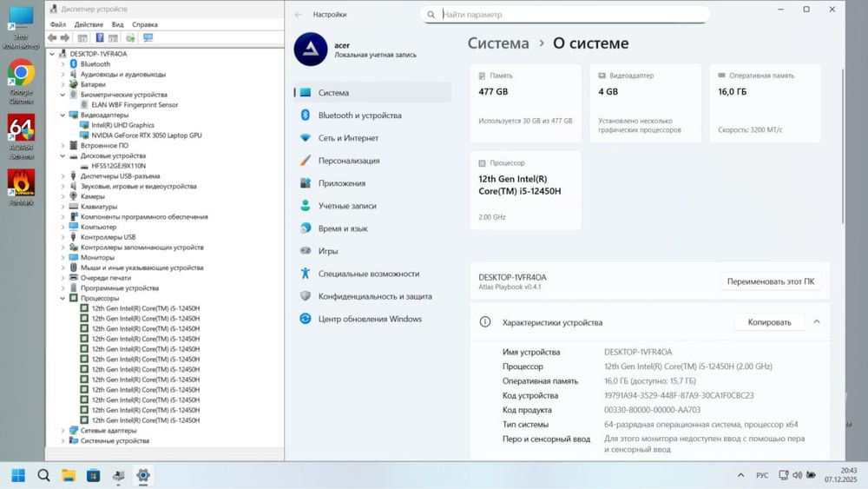Click Device Manager forward arrow toolbar icon

(x=65, y=37)
